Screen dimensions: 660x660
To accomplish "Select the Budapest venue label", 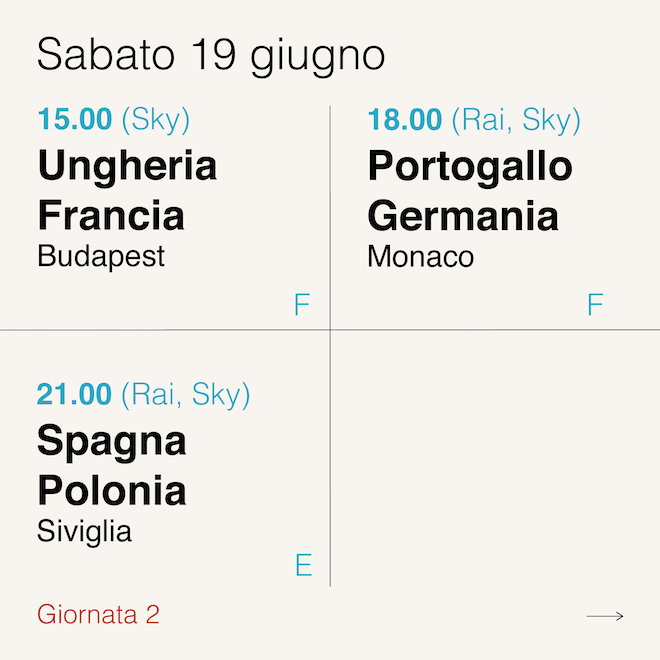I will click(x=101, y=257).
